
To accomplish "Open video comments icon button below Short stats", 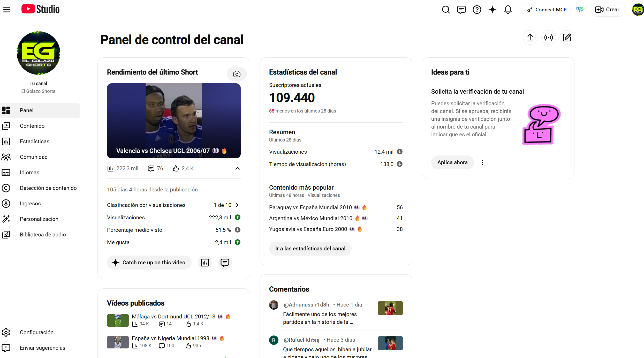I will coord(225,263).
